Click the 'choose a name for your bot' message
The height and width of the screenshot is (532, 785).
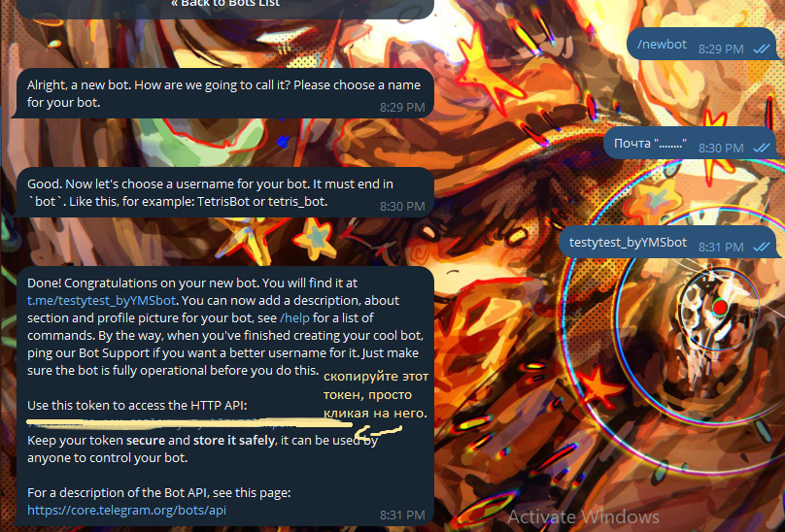tap(224, 93)
